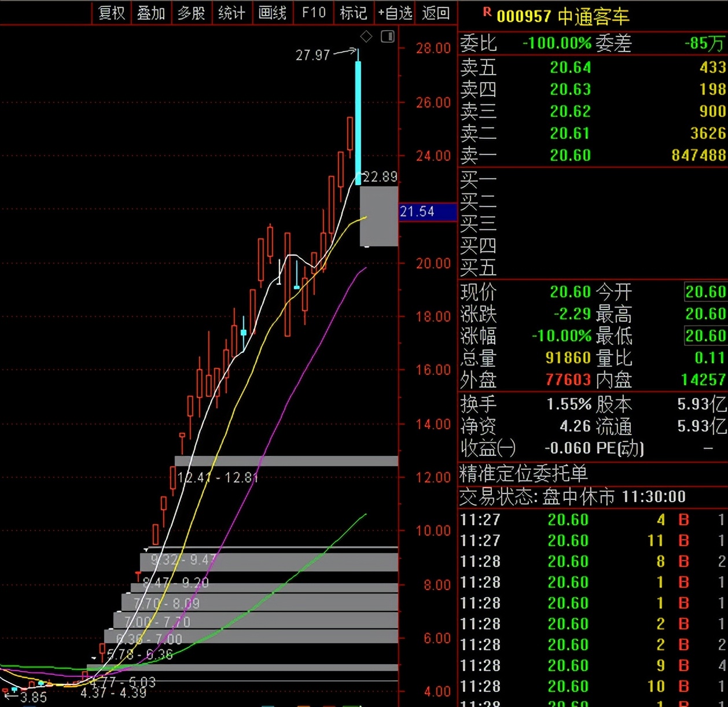Select the 卖四 price 20.63
This screenshot has height=707, width=728.
click(x=571, y=90)
